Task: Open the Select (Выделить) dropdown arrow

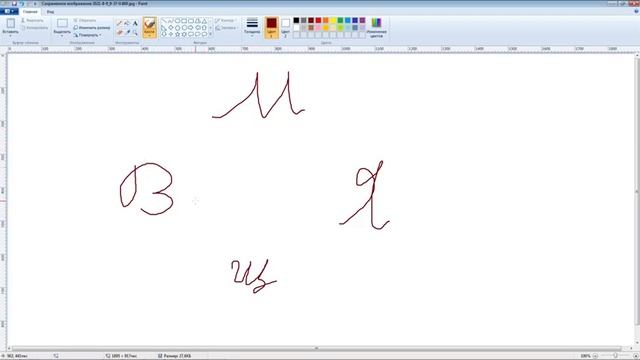Action: 62,36
